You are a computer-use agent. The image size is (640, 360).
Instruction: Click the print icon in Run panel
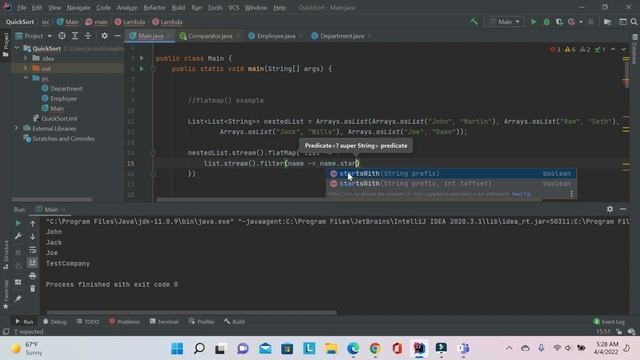[x=33, y=276]
